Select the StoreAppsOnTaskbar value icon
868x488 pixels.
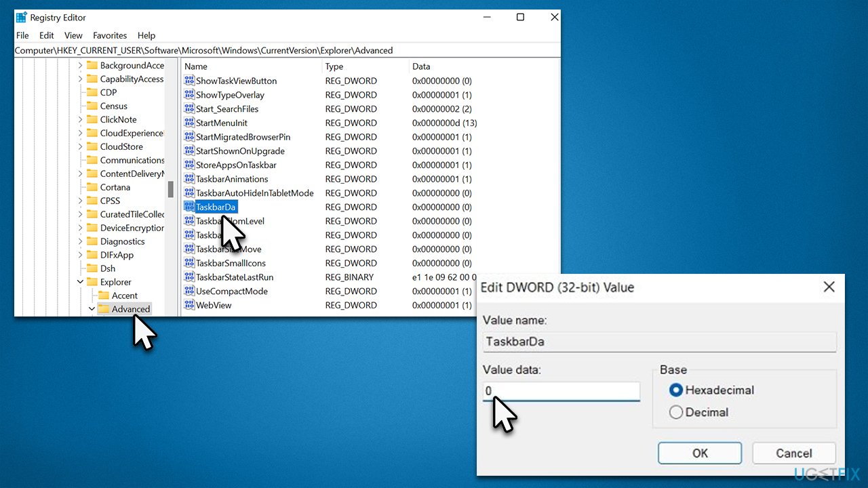click(189, 165)
